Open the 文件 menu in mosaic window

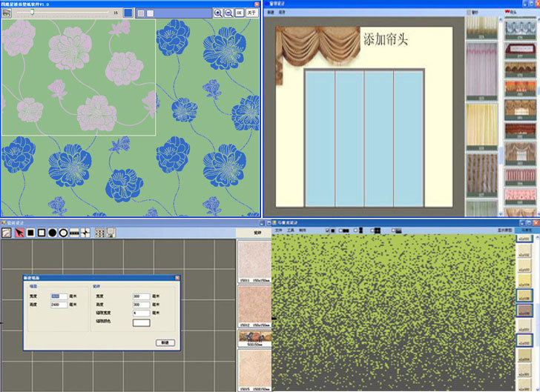click(279, 230)
